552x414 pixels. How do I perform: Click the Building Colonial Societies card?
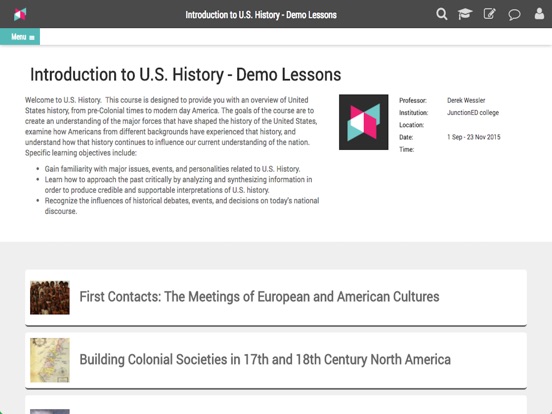click(276, 360)
